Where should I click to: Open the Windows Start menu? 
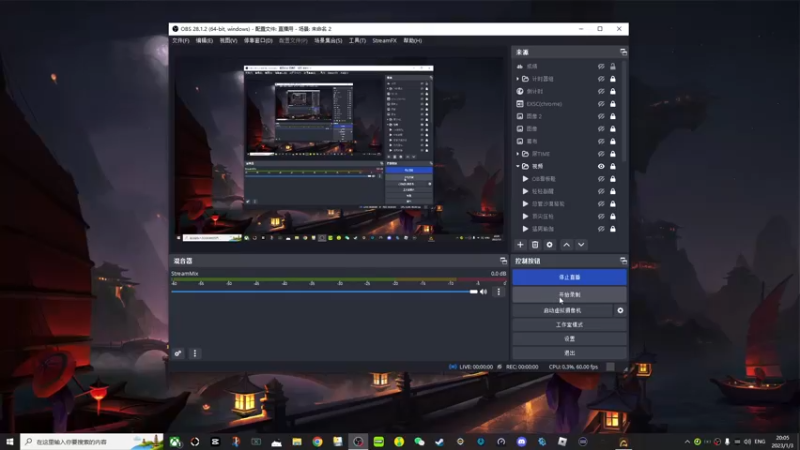click(x=10, y=442)
